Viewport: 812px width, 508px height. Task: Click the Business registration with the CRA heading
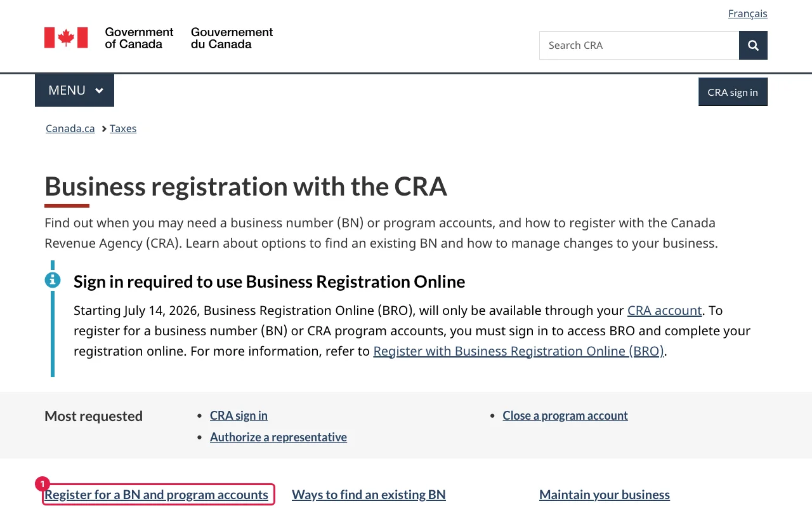246,187
